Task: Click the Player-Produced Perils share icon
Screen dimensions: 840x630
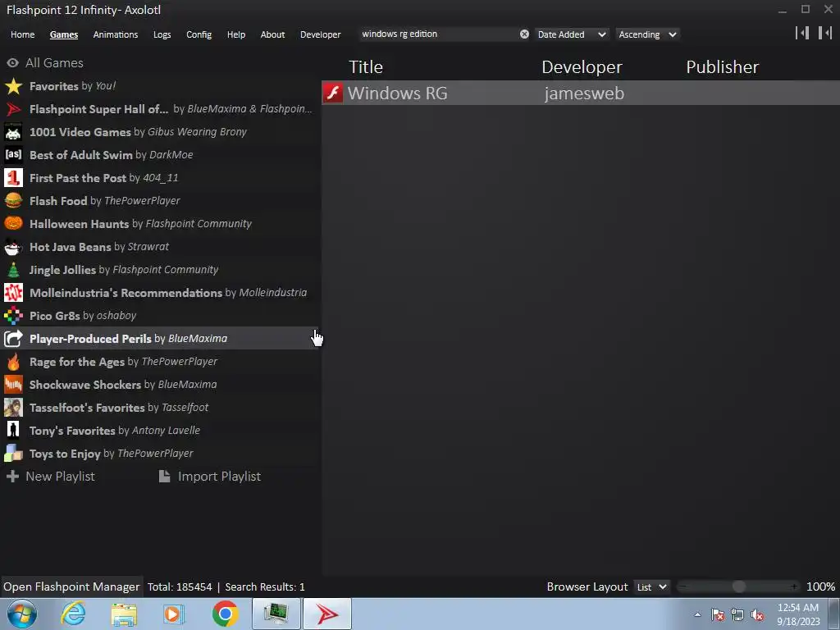Action: 13,339
